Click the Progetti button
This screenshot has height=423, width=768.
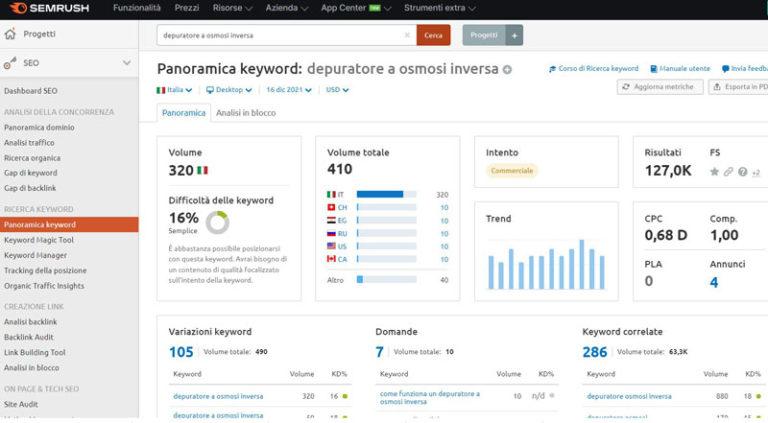pos(484,35)
